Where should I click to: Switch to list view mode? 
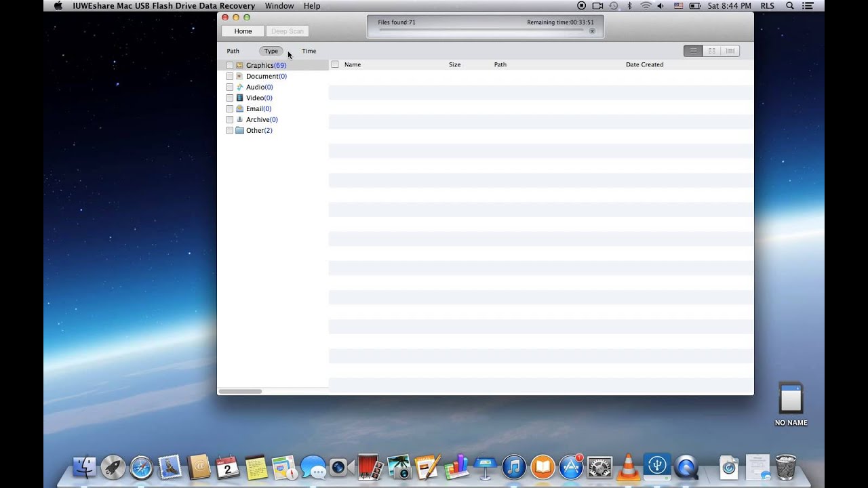(x=693, y=51)
